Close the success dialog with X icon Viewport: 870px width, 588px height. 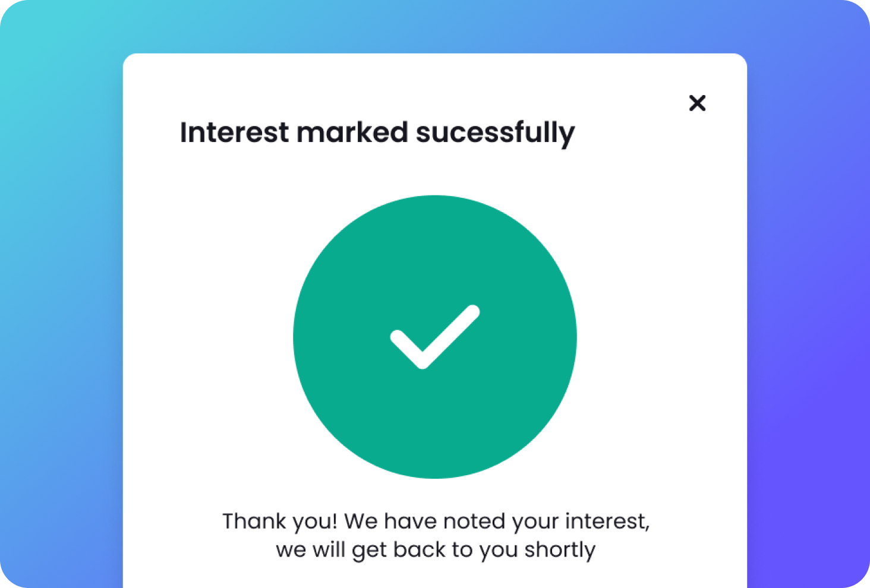(x=697, y=103)
